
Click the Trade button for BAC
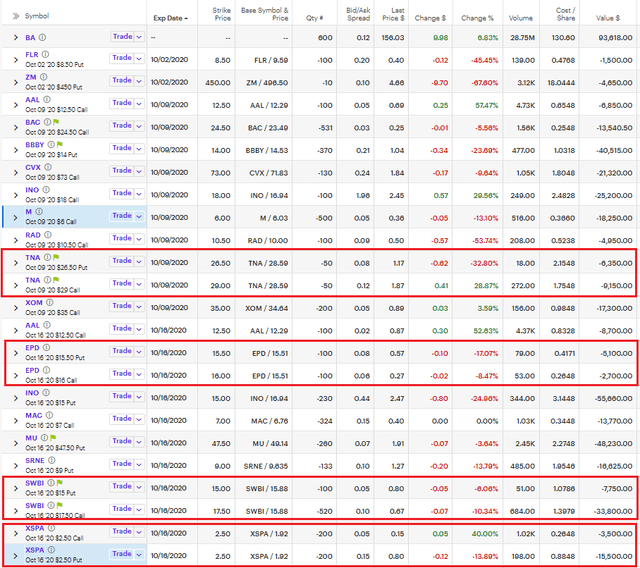coord(122,125)
